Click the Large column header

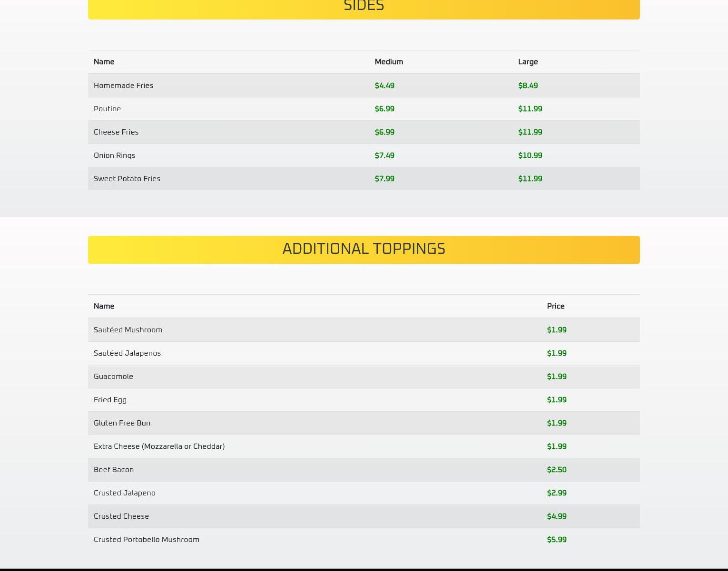click(528, 62)
